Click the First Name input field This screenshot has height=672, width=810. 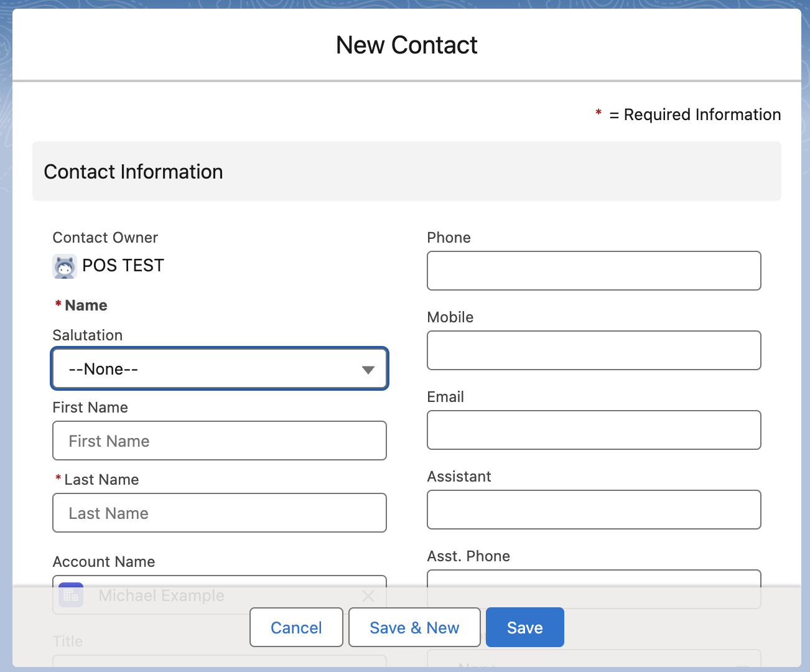tap(220, 441)
